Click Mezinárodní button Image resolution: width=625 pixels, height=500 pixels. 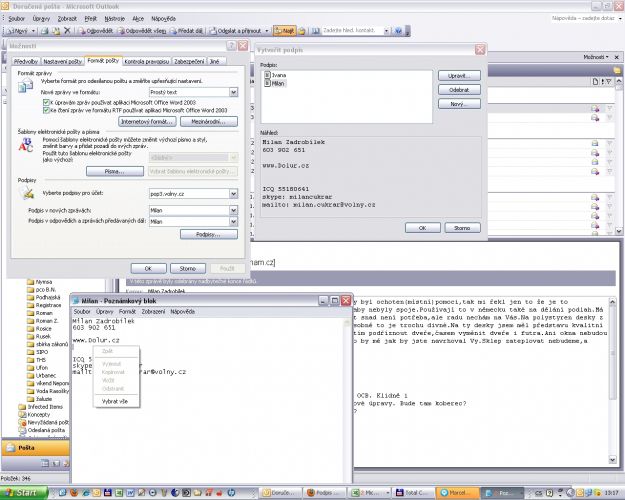click(x=209, y=122)
